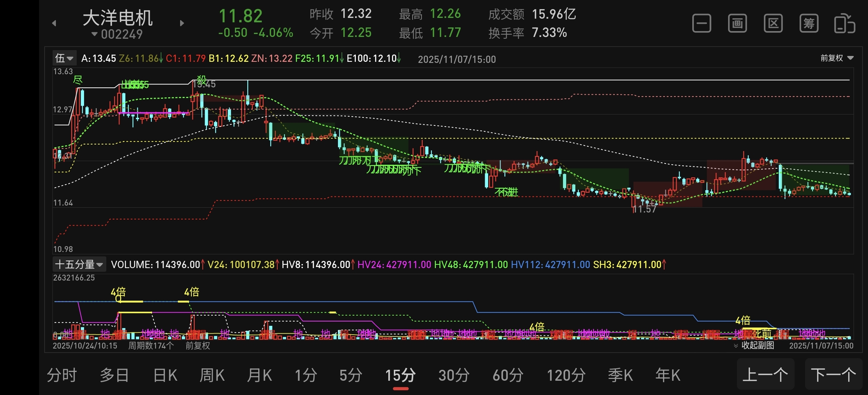The height and width of the screenshot is (395, 868).
Task: Go to previous stock with left arrow
Action: point(54,23)
